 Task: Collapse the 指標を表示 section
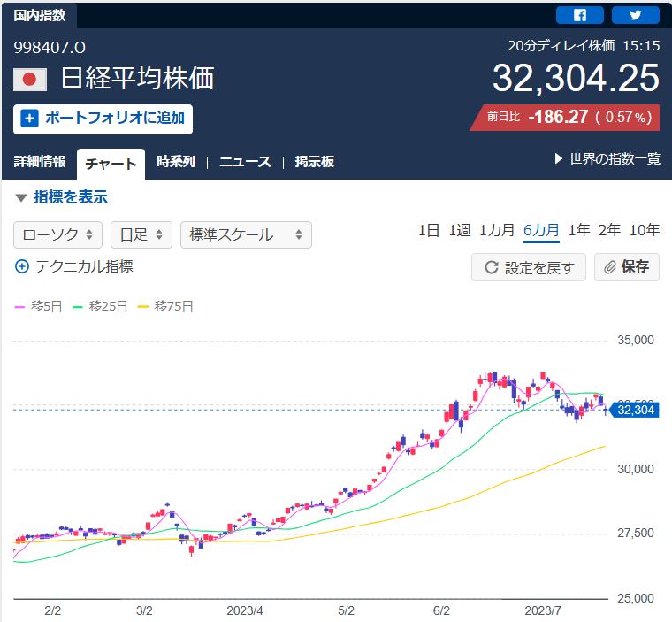61,197
